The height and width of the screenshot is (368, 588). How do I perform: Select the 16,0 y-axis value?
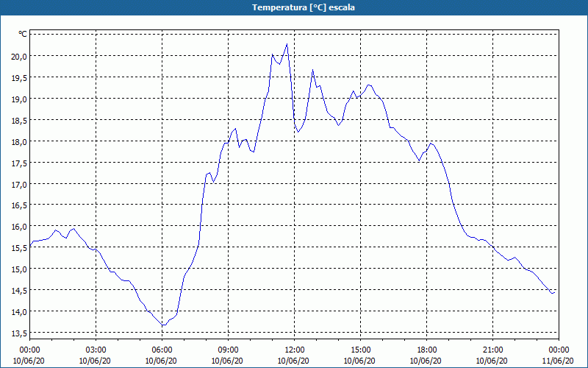tap(20, 227)
